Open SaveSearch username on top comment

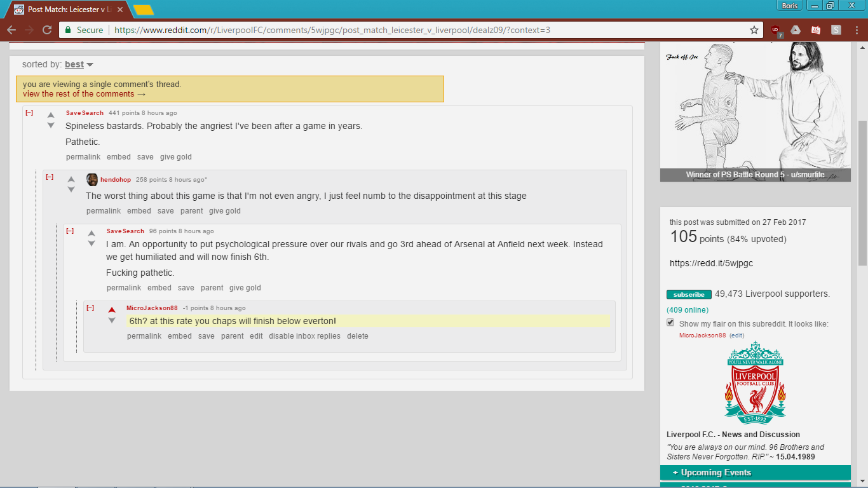click(x=85, y=113)
